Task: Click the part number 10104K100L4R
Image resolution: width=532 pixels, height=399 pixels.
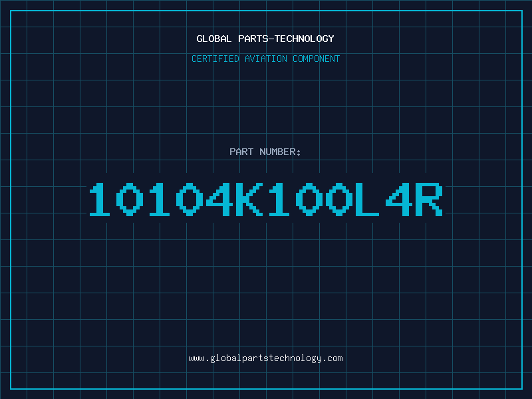Action: [266, 199]
